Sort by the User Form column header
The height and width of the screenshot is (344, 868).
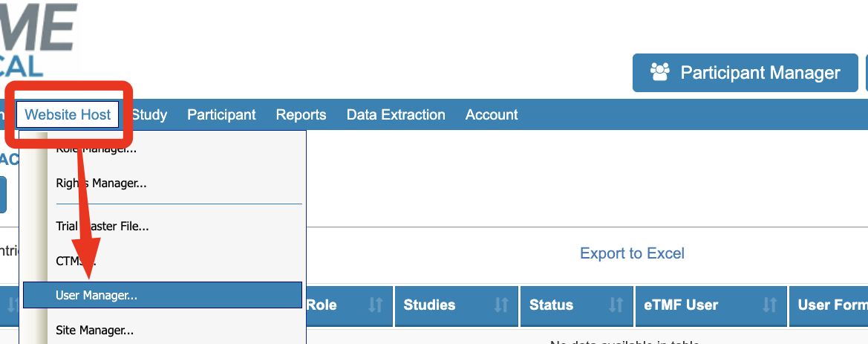pyautogui.click(x=829, y=306)
